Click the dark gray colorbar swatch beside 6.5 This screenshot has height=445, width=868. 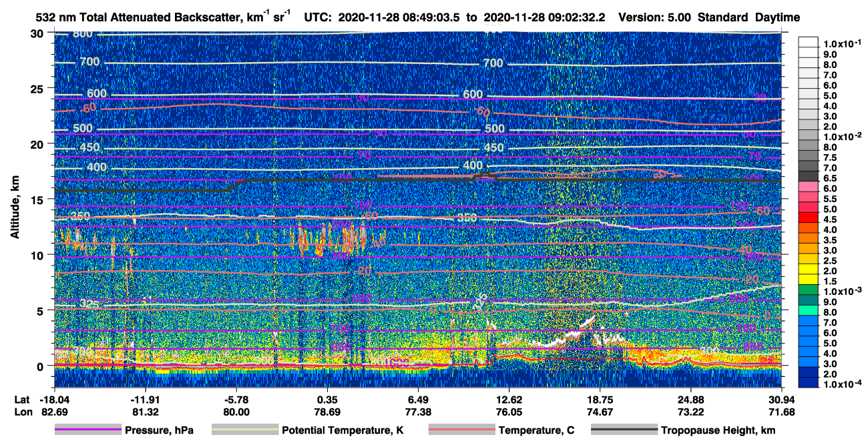pos(809,175)
